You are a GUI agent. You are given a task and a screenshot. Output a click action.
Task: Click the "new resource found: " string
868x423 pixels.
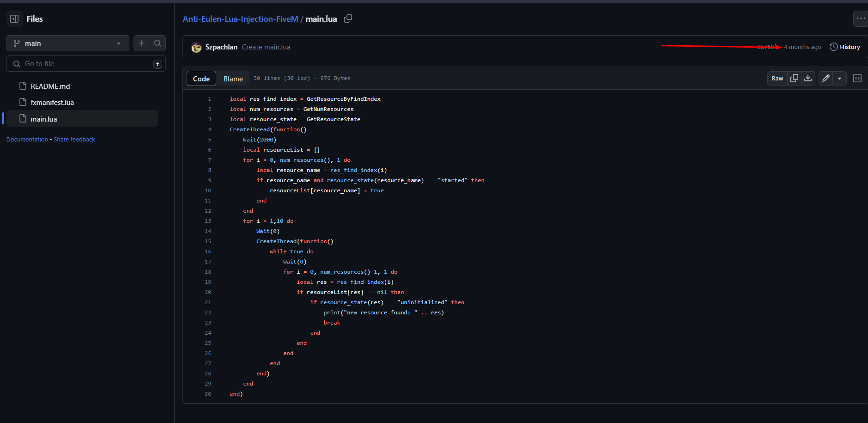[381, 313]
